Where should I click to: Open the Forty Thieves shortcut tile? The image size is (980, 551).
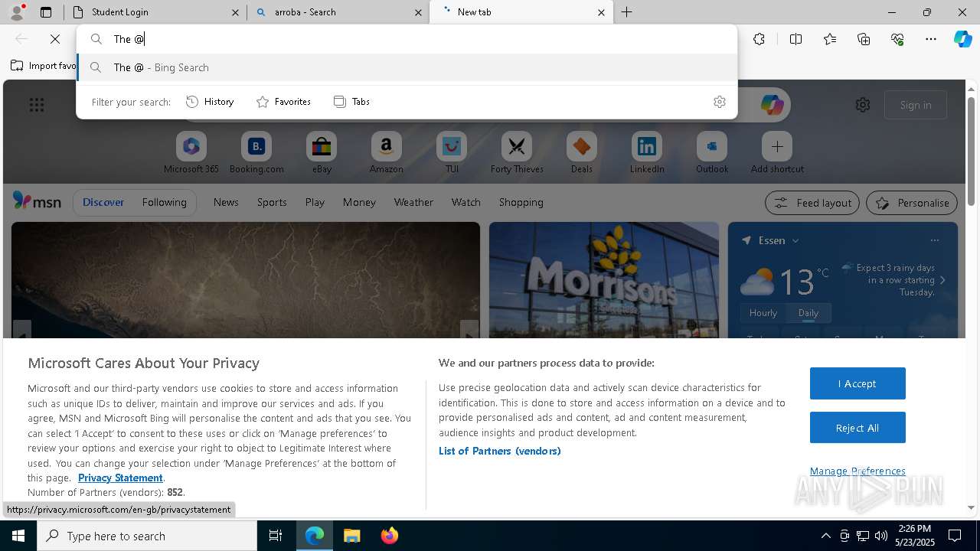pyautogui.click(x=517, y=152)
